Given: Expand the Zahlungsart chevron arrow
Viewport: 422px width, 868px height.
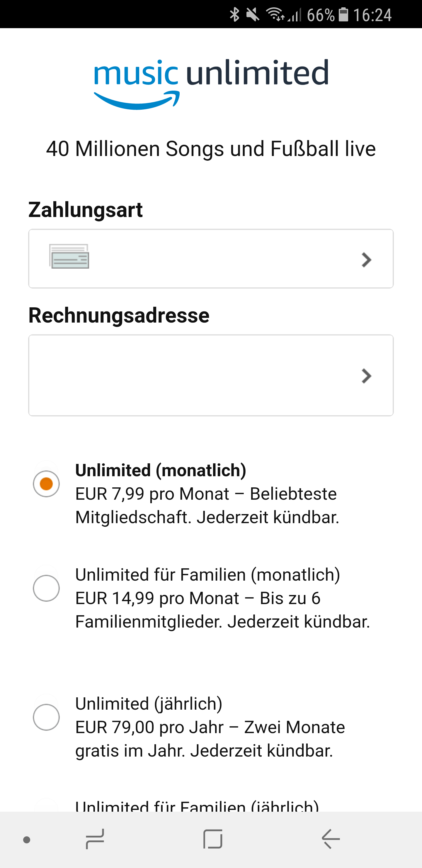Looking at the screenshot, I should 366,260.
